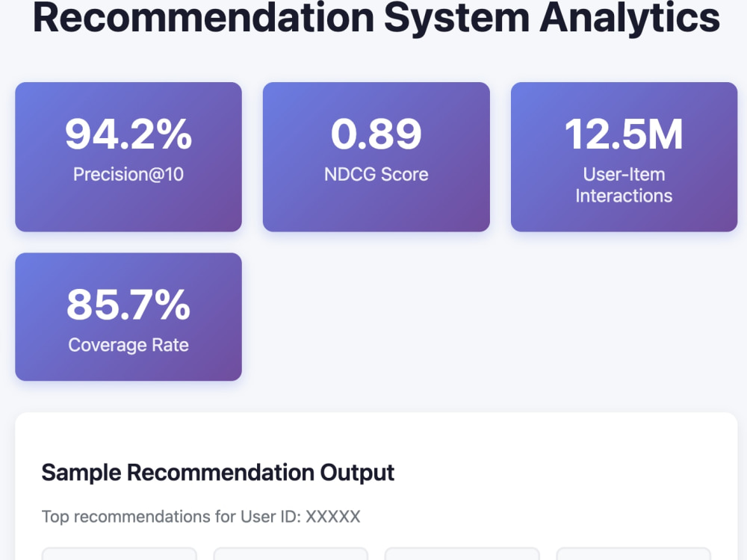Select the 0.89 score value

click(x=376, y=134)
